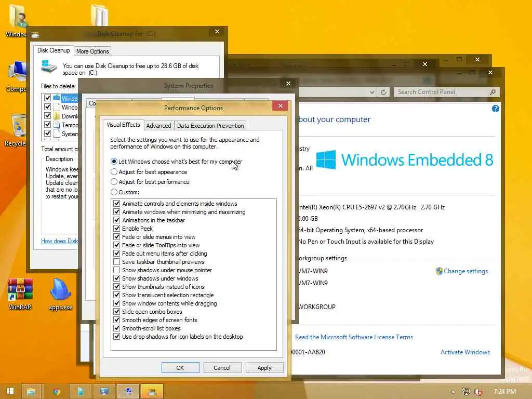This screenshot has height=399, width=532.
Task: Toggle Show shadows under windows
Action: [x=117, y=278]
